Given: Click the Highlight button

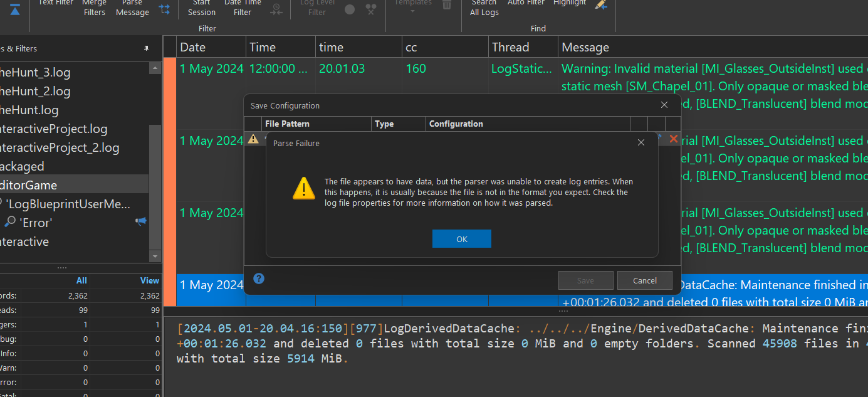Looking at the screenshot, I should [x=570, y=3].
